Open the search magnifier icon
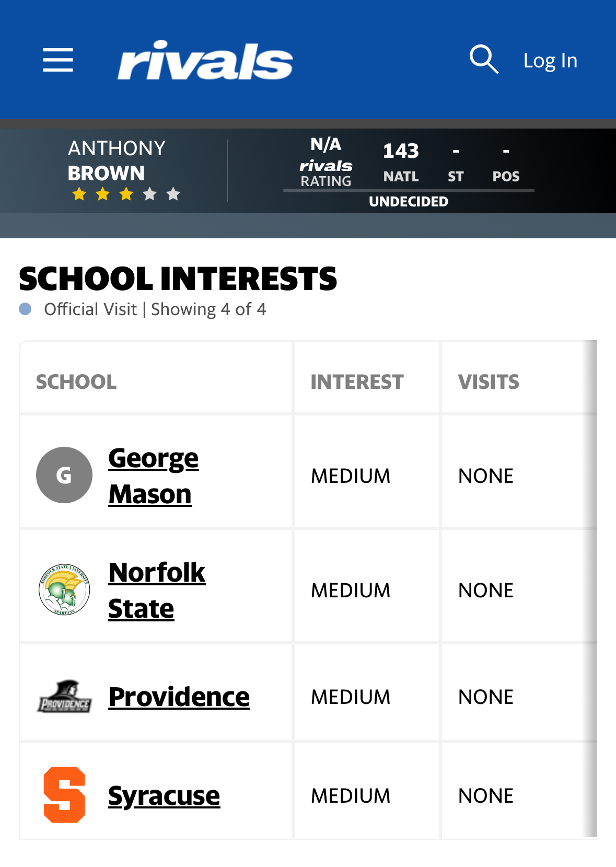Viewport: 616px width, 867px height. [x=484, y=59]
